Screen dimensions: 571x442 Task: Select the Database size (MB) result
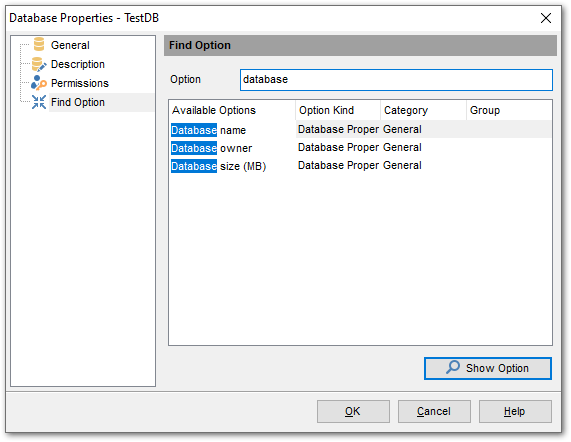tap(361, 166)
